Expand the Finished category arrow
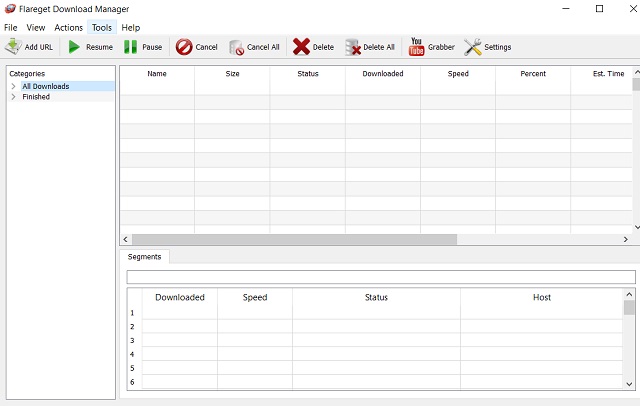This screenshot has width=640, height=406. (x=13, y=97)
